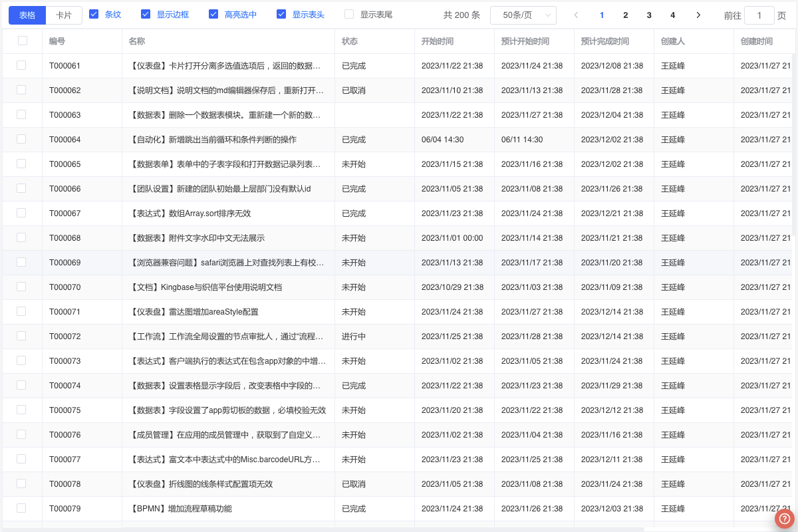Jump to page 3 in pagination

point(649,15)
